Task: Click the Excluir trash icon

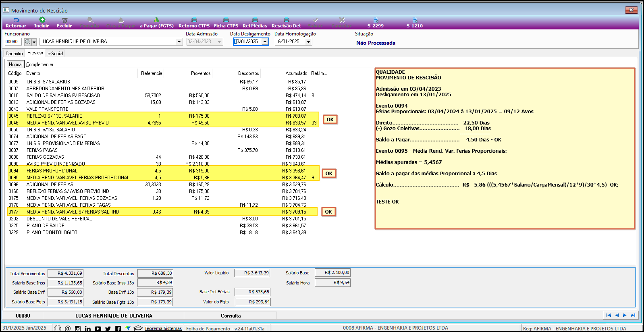Action: [x=64, y=20]
